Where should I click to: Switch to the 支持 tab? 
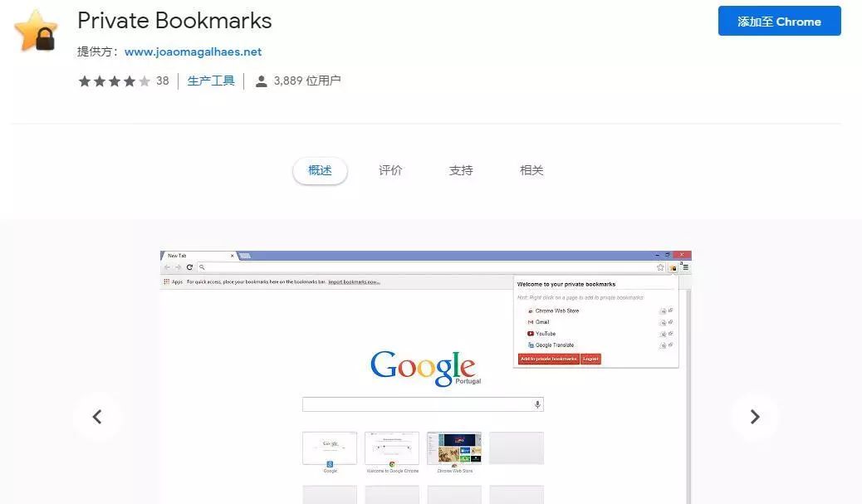(461, 170)
